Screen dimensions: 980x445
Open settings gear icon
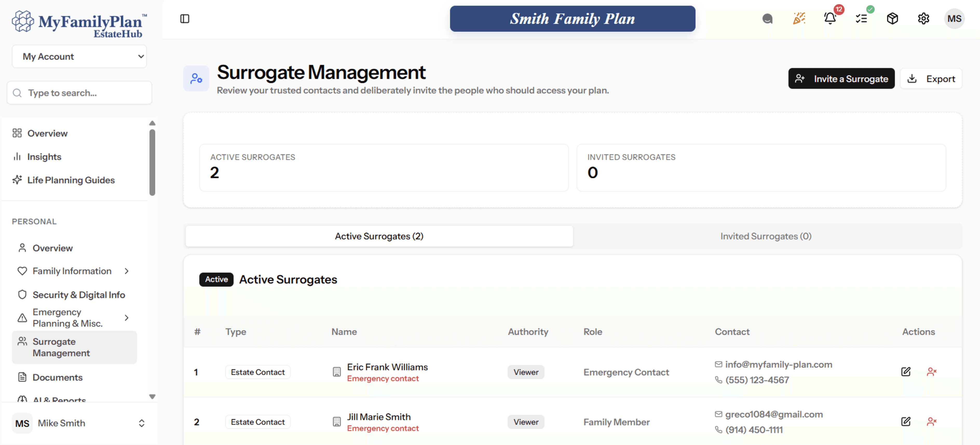click(923, 19)
